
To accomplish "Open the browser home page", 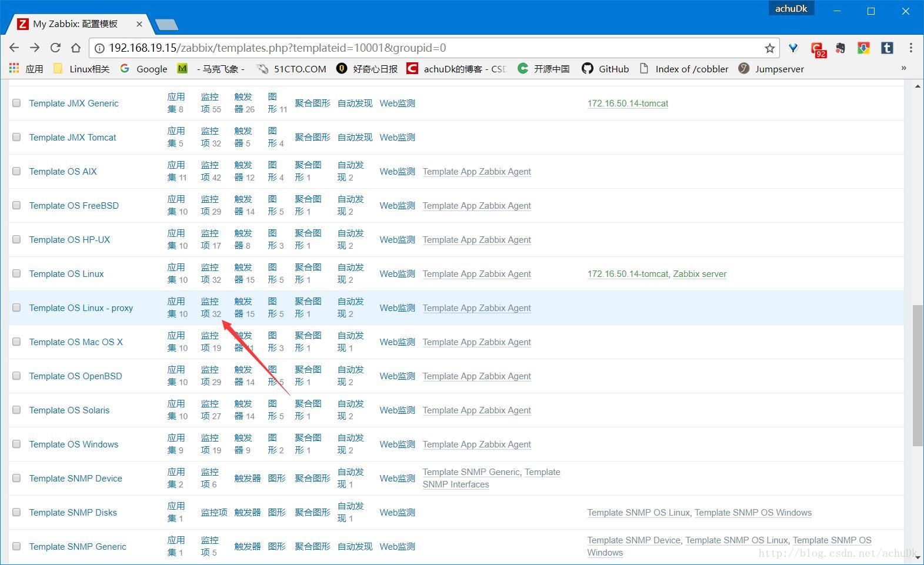I will (x=76, y=48).
